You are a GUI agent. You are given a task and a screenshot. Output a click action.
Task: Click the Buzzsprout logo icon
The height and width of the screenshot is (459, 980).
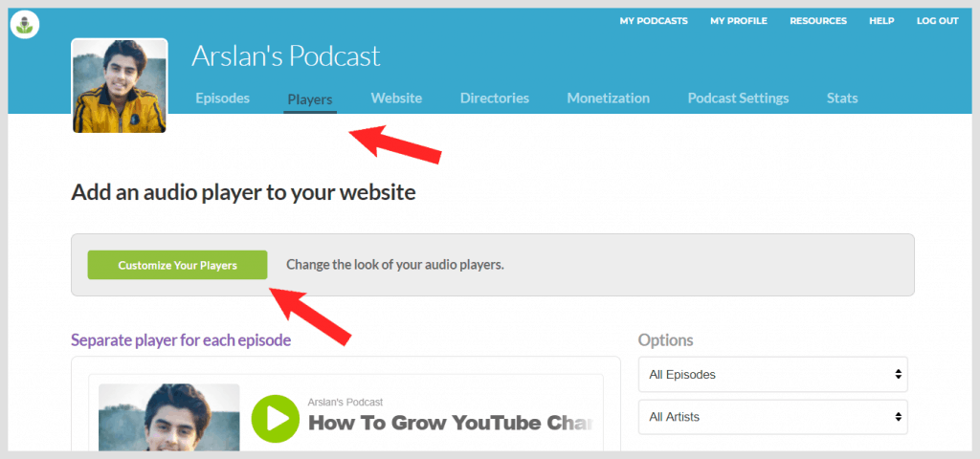coord(25,25)
